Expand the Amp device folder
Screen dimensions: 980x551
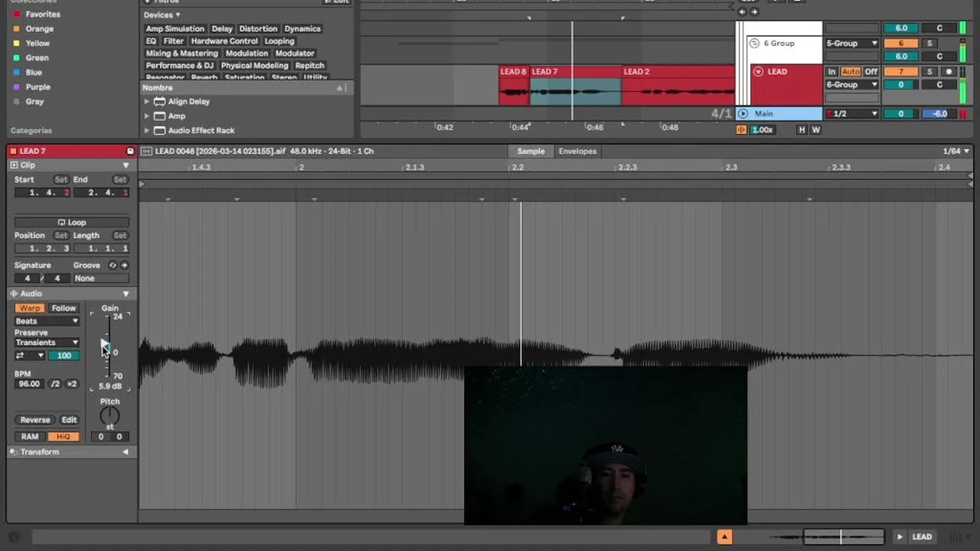point(146,116)
